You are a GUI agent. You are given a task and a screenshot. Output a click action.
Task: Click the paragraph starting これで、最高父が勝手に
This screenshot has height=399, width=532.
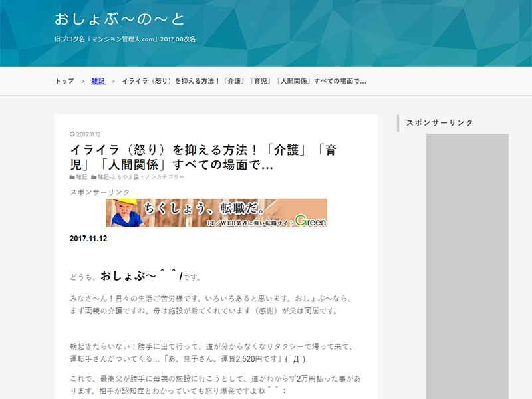click(215, 385)
